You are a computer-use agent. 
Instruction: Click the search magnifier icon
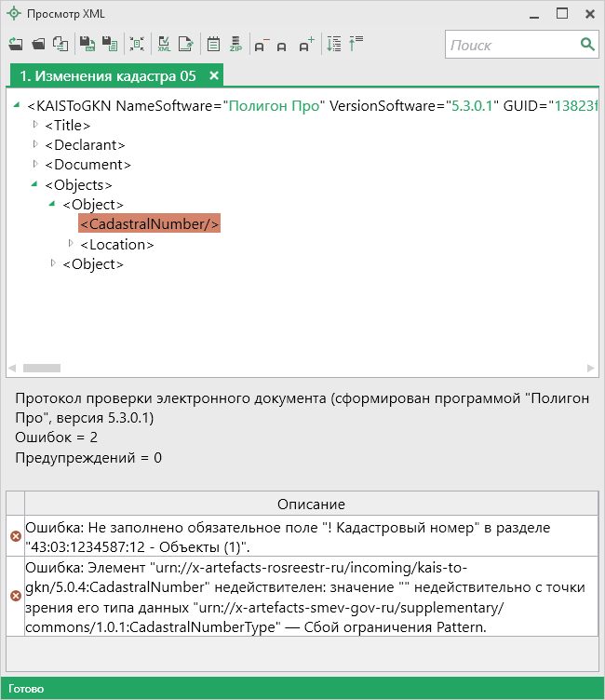click(587, 45)
